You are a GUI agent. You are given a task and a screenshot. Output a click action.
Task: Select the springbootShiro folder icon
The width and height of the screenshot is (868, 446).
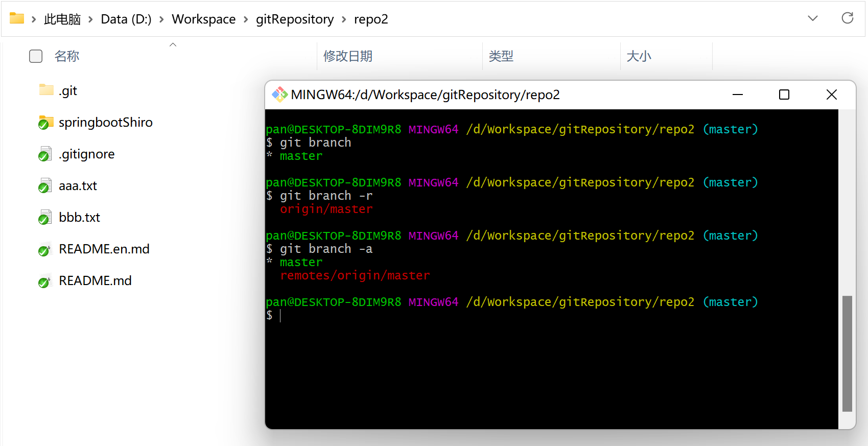(46, 123)
